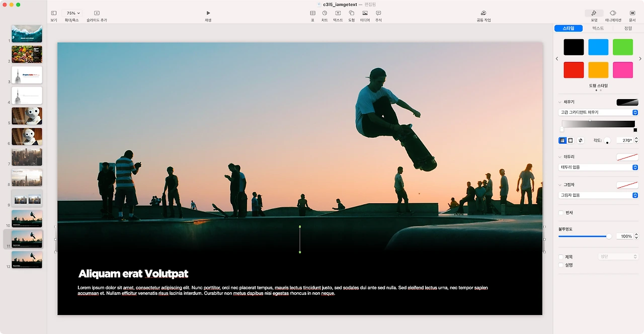Open 공동 작업 collaboration options
Viewport: 644px width, 334px height.
(484, 16)
